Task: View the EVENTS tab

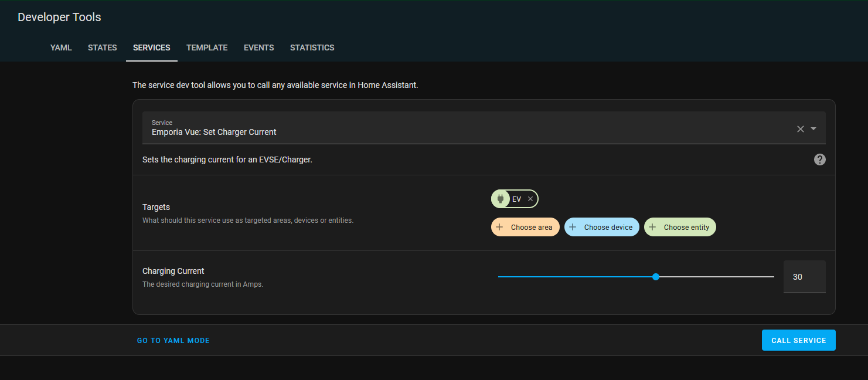Action: pyautogui.click(x=258, y=48)
